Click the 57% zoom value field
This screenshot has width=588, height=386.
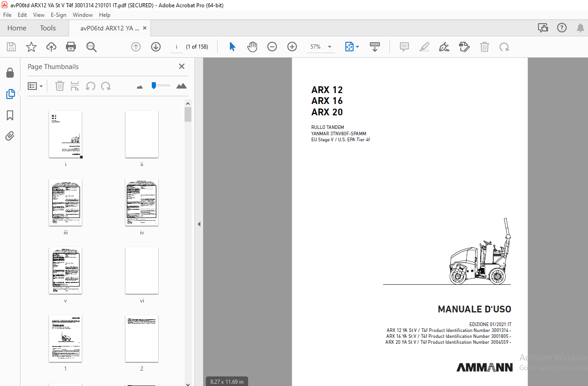[x=315, y=47]
